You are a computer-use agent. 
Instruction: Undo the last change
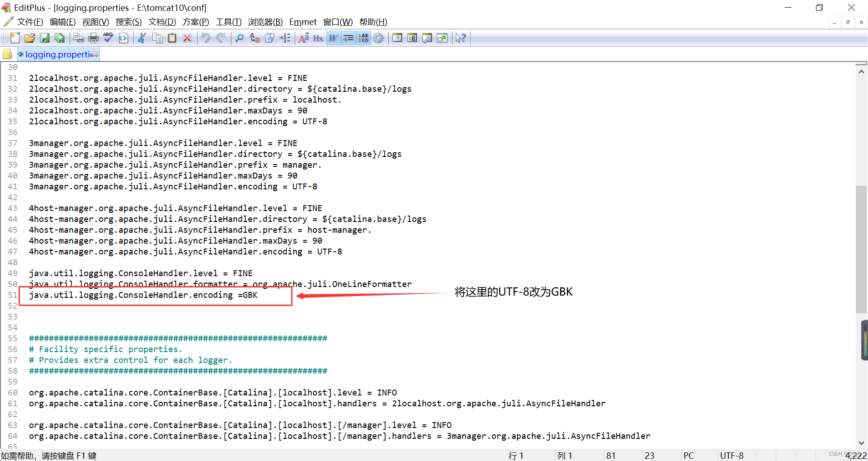[x=205, y=38]
